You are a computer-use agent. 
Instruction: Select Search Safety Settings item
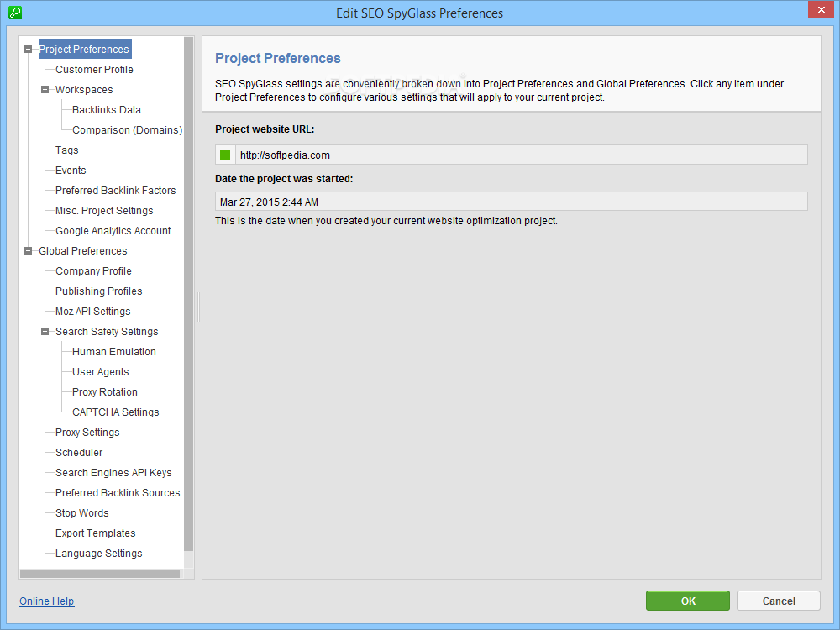pyautogui.click(x=108, y=332)
